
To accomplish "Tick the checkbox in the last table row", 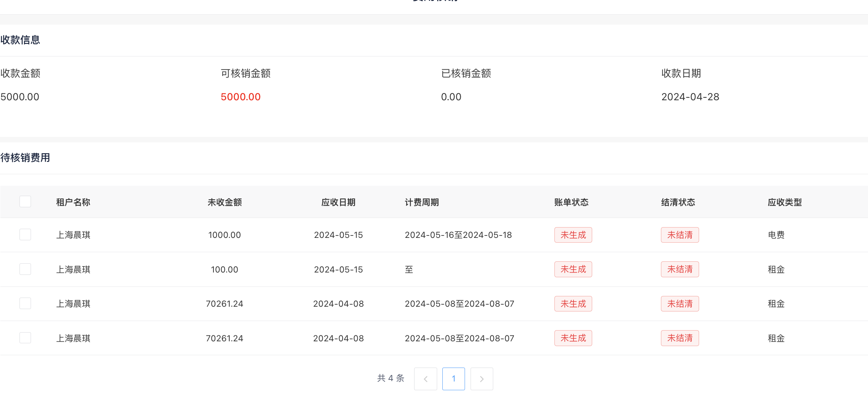I will pos(25,338).
